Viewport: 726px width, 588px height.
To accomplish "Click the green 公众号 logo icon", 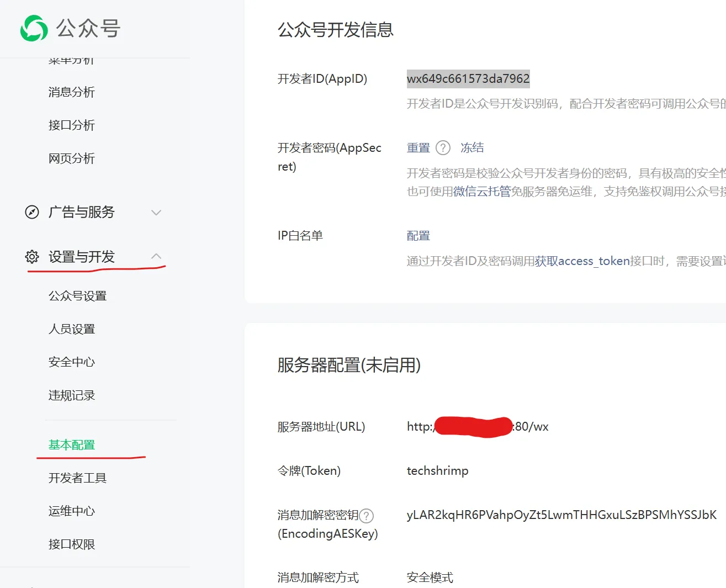I will tap(34, 28).
